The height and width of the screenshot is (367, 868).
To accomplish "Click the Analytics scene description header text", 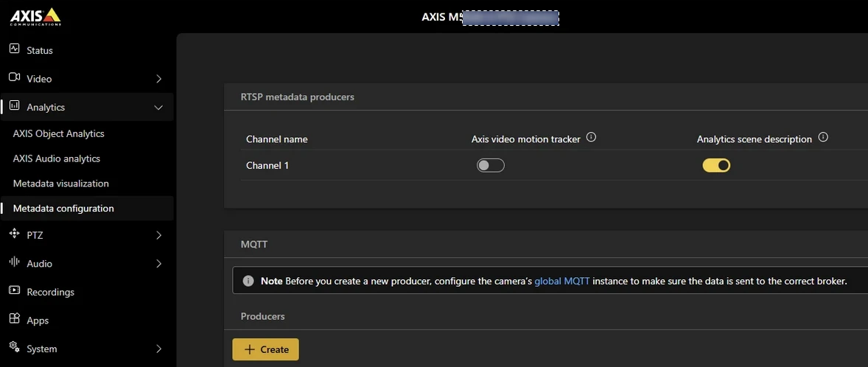I will (755, 139).
